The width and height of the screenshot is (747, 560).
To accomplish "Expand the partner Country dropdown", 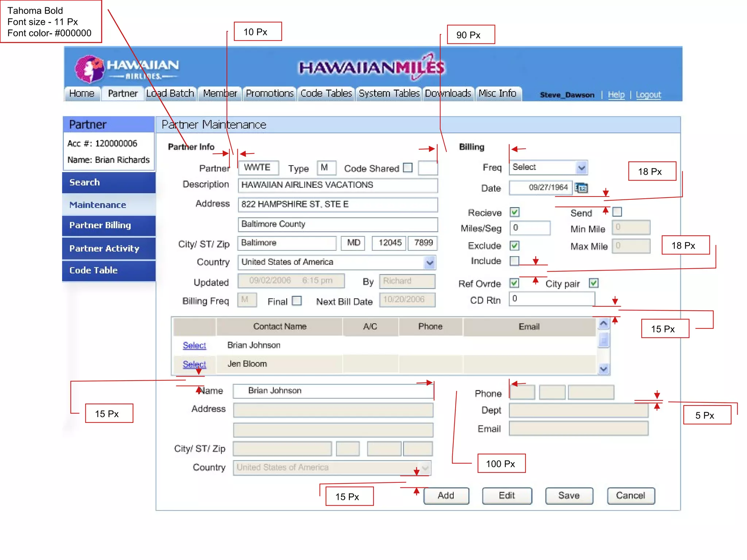I will point(430,262).
